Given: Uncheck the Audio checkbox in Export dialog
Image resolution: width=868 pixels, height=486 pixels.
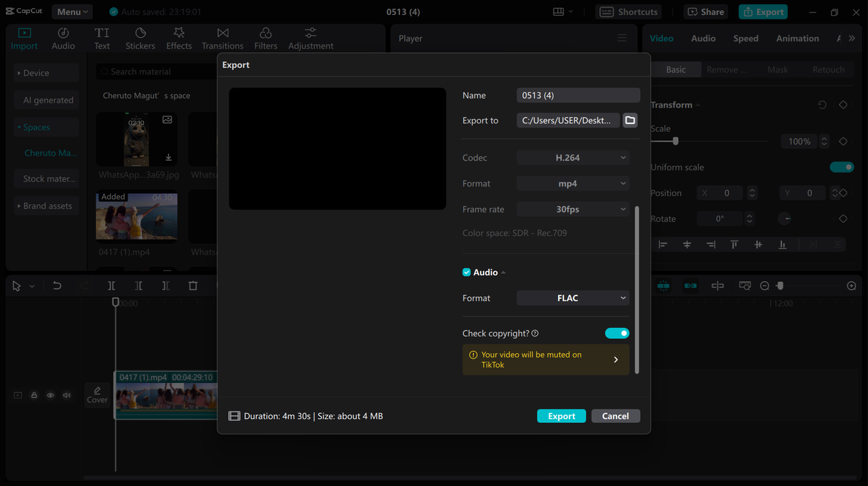Looking at the screenshot, I should [x=467, y=272].
